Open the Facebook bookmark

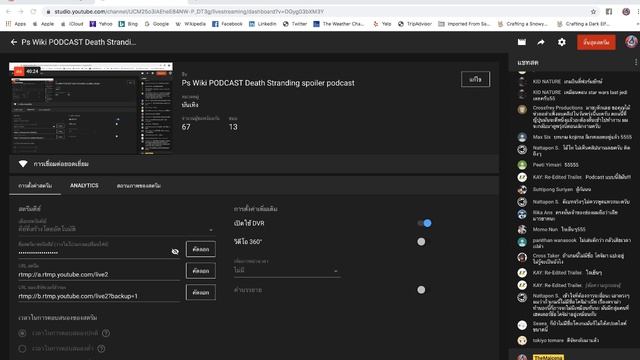click(227, 24)
